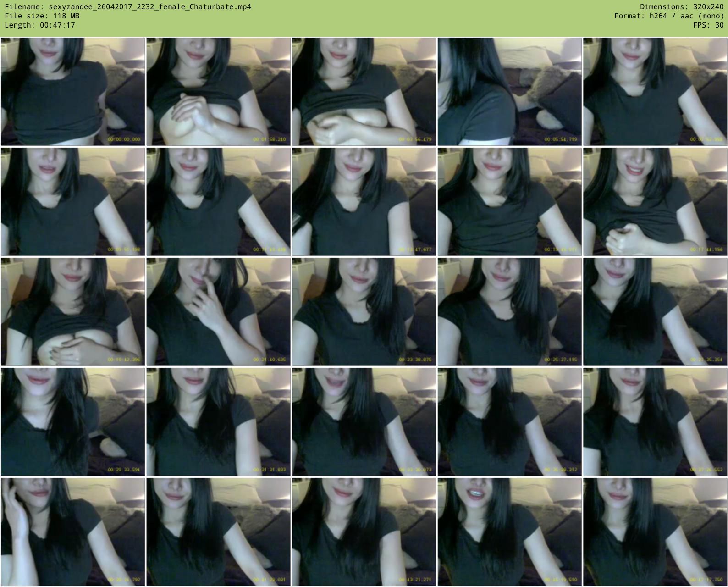Click the 'FPS: 30' text

(x=709, y=25)
